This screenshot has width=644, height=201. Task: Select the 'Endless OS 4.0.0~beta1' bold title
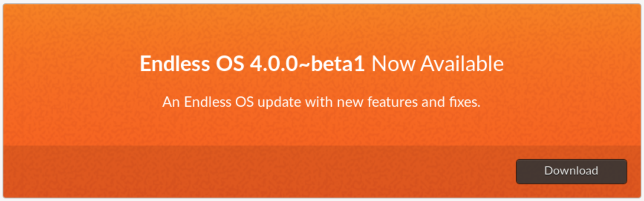pos(252,64)
